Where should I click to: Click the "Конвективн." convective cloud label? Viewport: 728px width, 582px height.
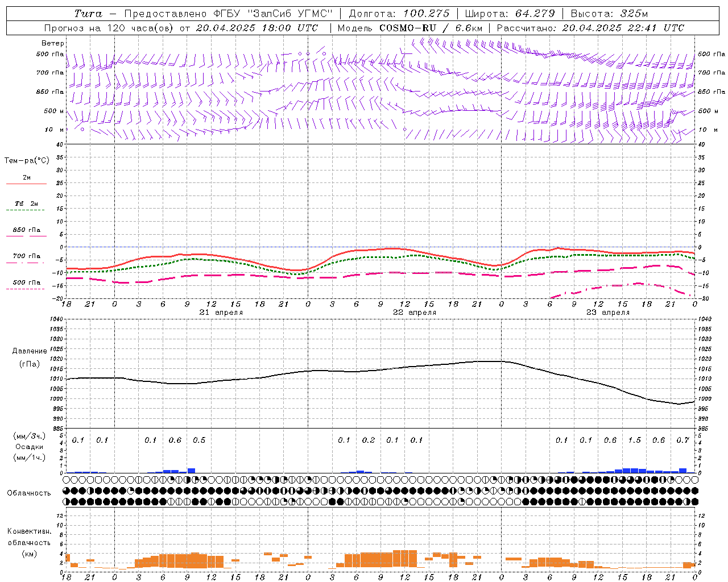pos(30,531)
